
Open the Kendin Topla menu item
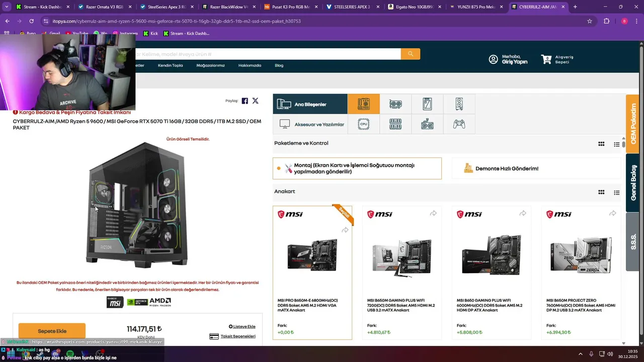click(x=170, y=65)
